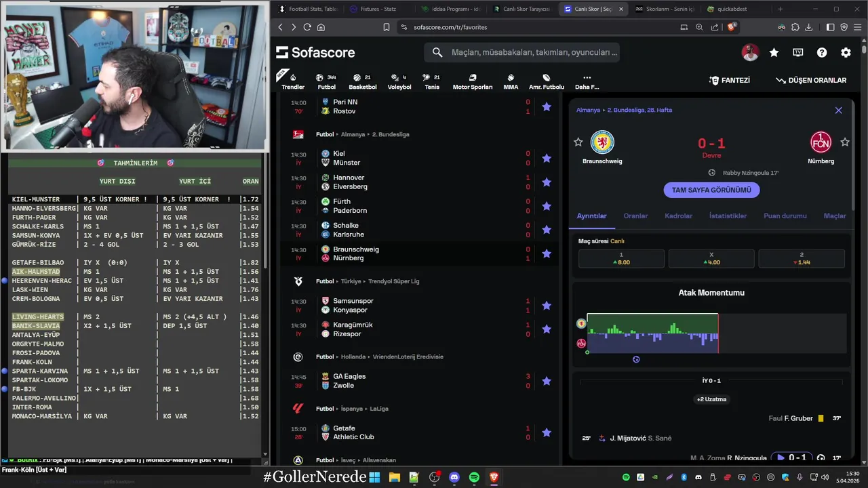This screenshot has height=488, width=868.
Task: Open the Trendler section
Action: (293, 81)
